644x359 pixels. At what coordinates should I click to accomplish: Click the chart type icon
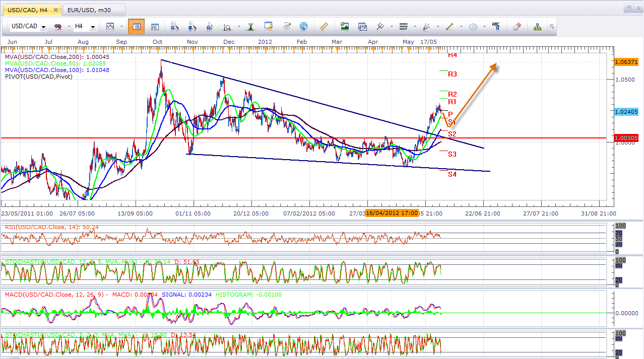(x=110, y=27)
